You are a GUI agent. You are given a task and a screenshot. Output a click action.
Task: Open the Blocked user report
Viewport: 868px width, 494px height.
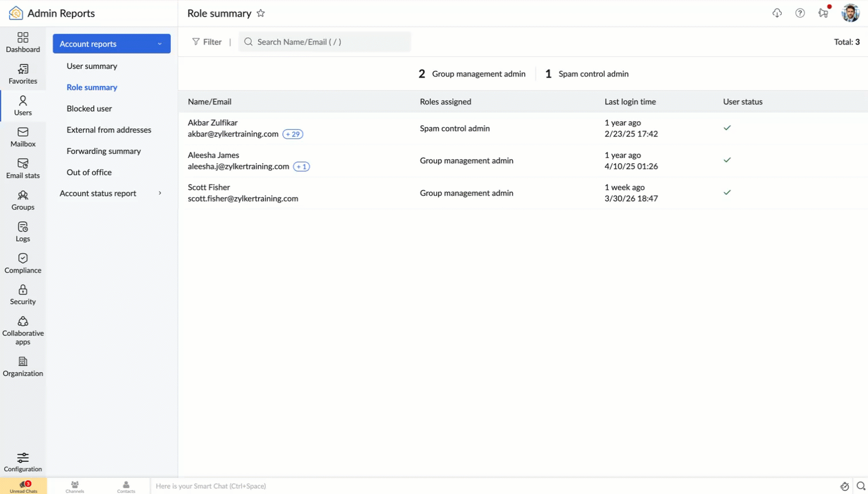[89, 109]
